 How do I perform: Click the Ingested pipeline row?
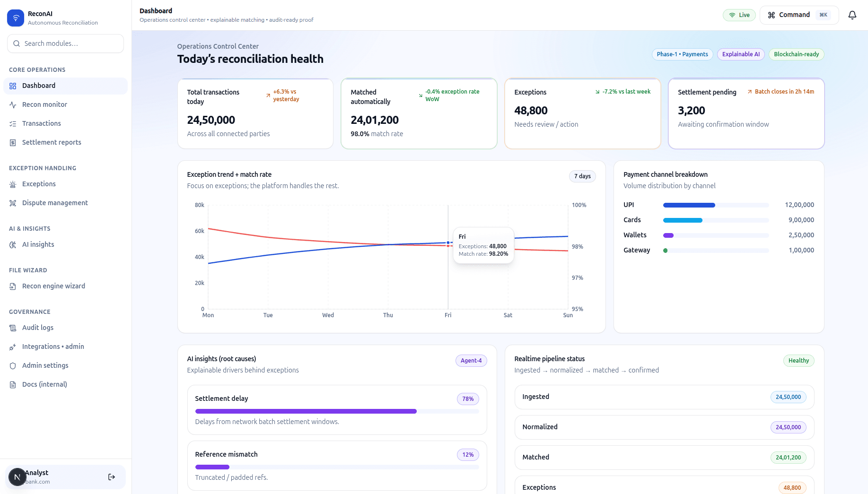point(664,397)
